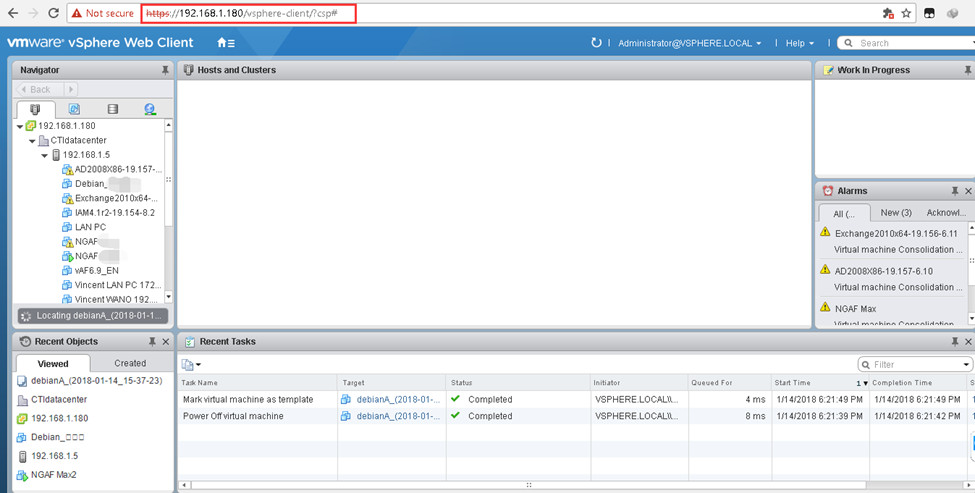Go back with browser back arrow

[x=12, y=13]
